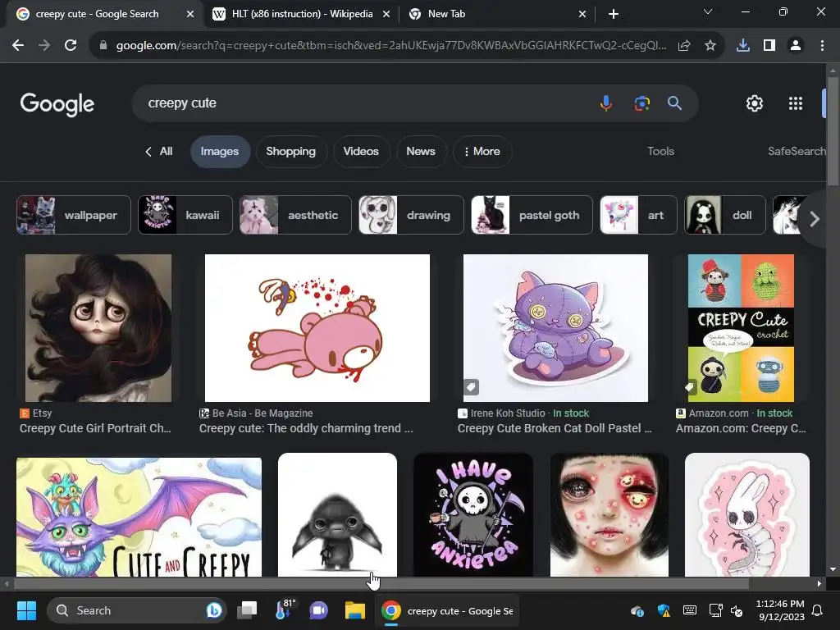Open the pink bear image result
840x630 pixels.
[x=317, y=328]
